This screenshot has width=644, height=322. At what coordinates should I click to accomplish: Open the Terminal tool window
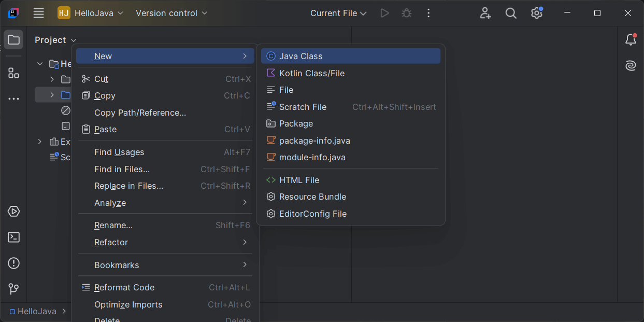13,237
